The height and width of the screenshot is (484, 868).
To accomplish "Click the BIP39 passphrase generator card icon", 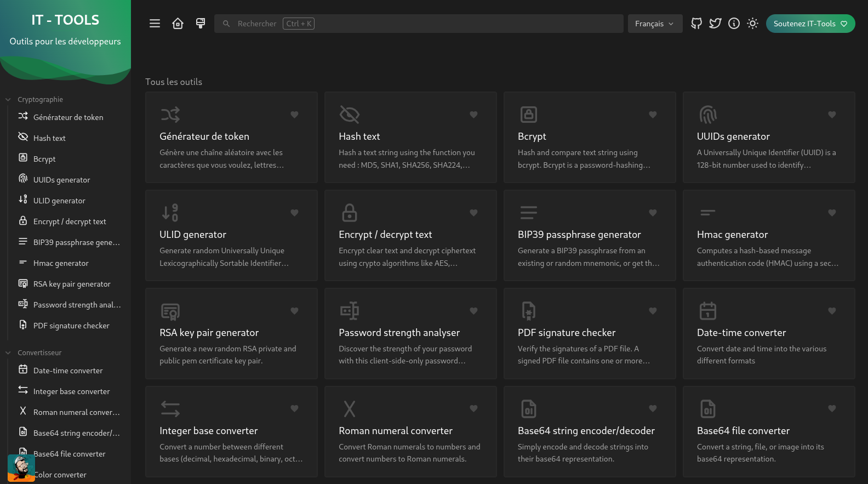I will click(529, 213).
